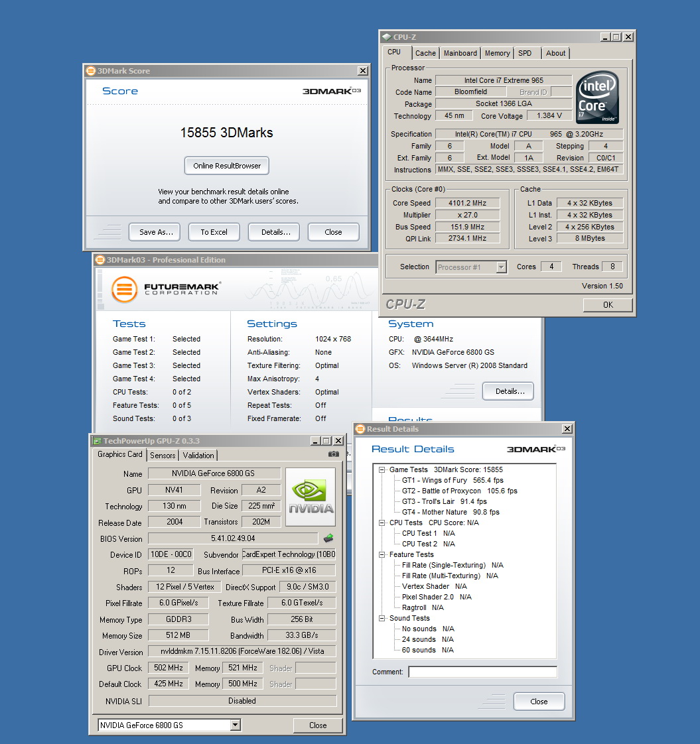
Task: Select the Graphics Card tab in GPU-Z
Action: (x=119, y=455)
